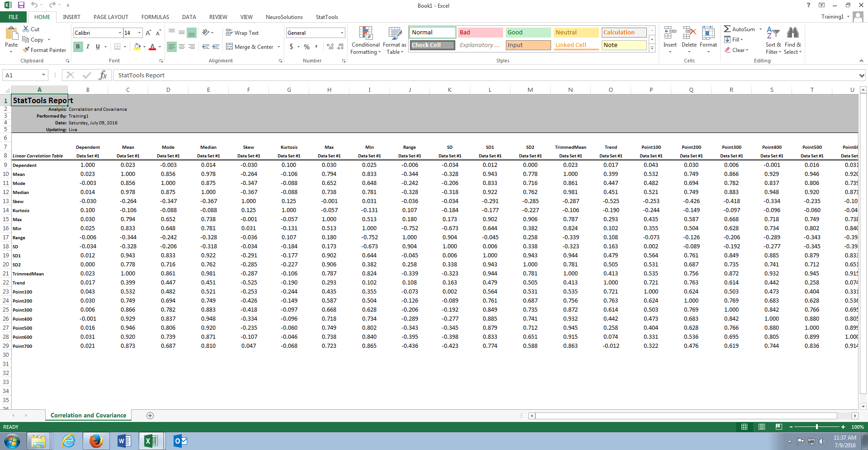Click the Cut scissors icon

[x=26, y=29]
